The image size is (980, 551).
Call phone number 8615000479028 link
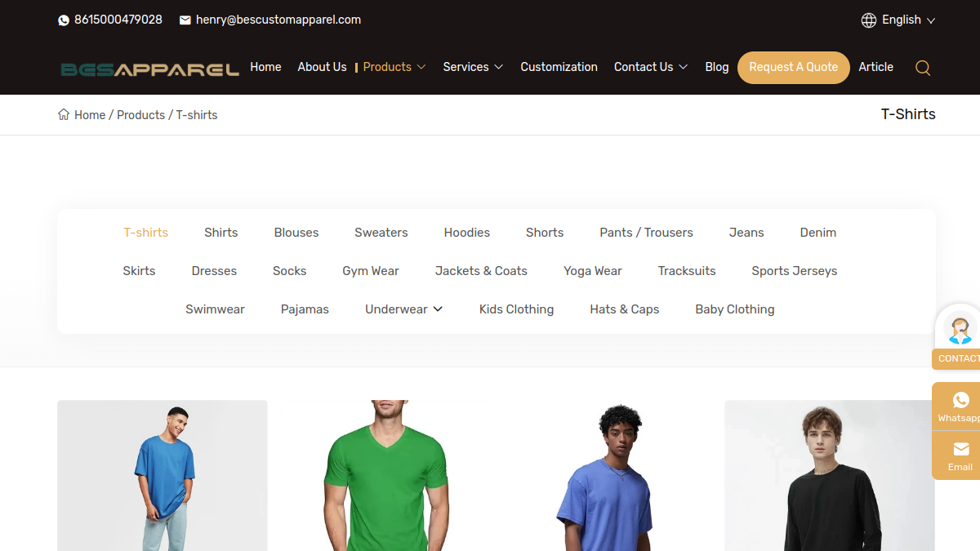(x=118, y=20)
